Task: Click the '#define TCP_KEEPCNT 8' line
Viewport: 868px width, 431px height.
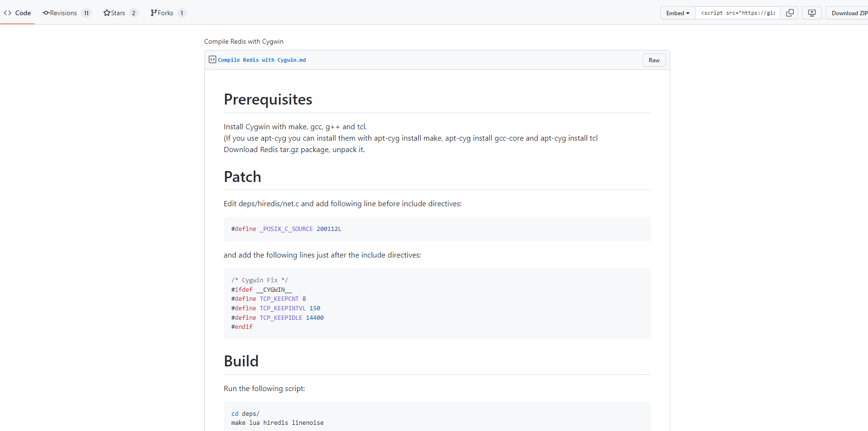Action: pyautogui.click(x=269, y=299)
